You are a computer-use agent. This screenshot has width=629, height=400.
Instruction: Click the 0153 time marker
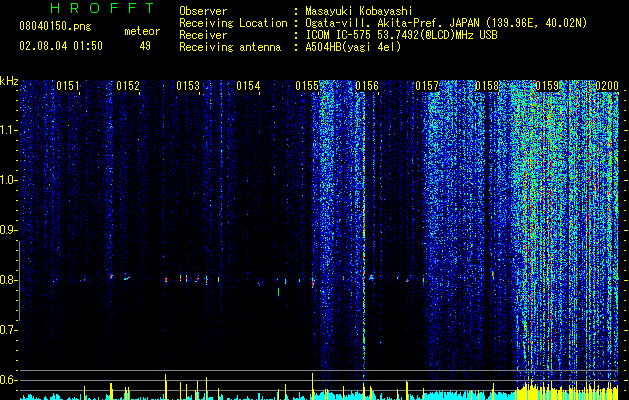pos(188,86)
